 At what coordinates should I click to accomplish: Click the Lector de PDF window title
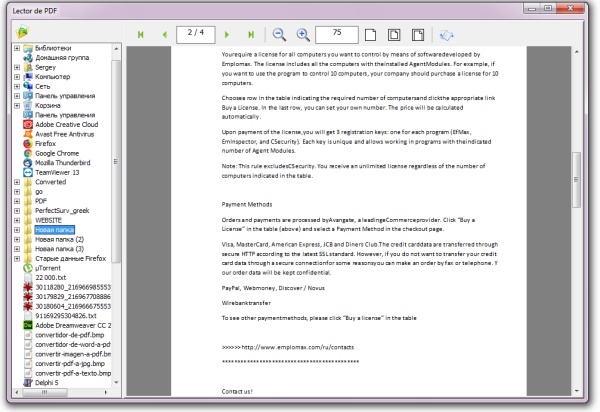[x=35, y=11]
